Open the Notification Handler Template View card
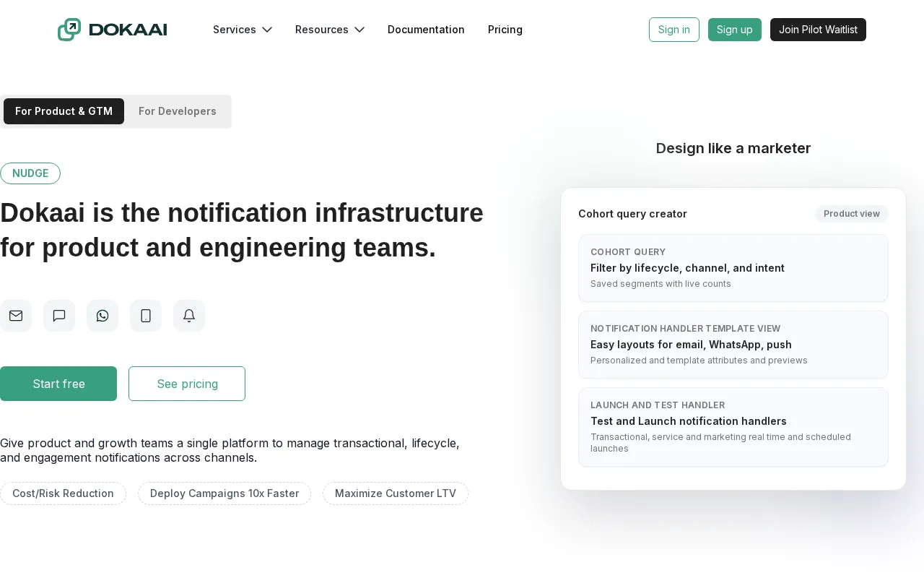This screenshot has height=578, width=924. click(733, 345)
